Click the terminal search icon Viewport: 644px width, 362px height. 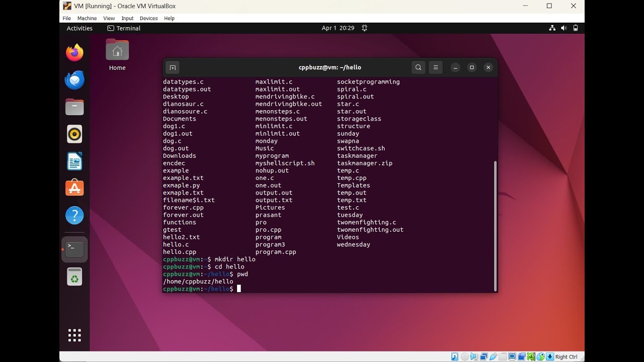[x=418, y=67]
